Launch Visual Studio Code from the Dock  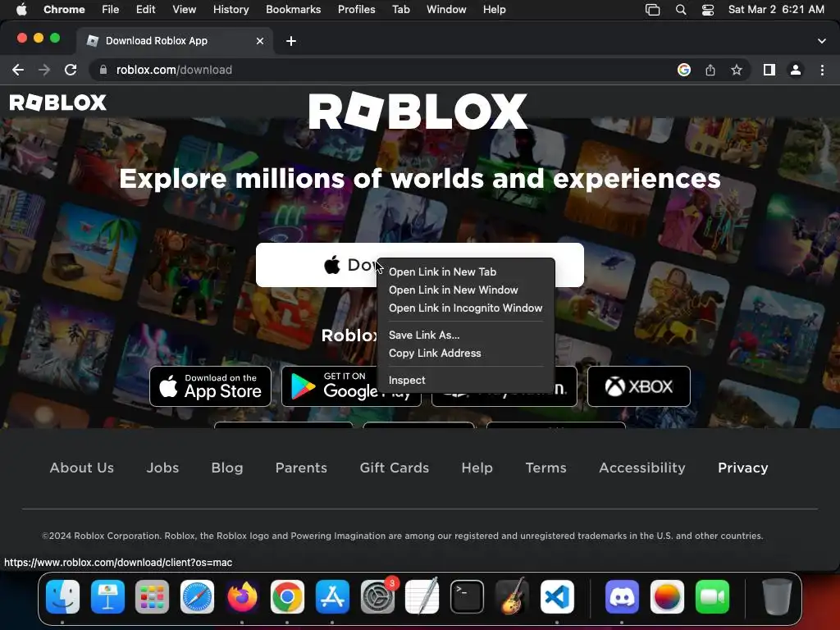pyautogui.click(x=557, y=597)
